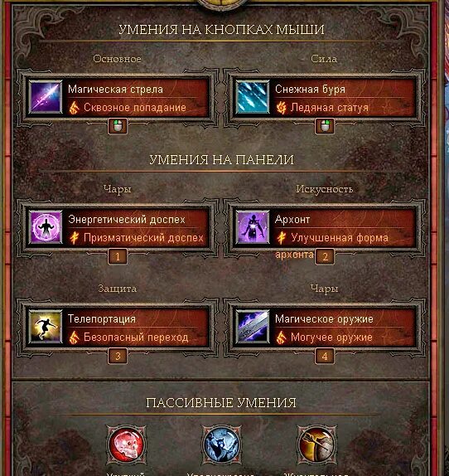Screen dimensions: 449x476
Task: Select hotkey slot 2 badge
Action: [x=325, y=257]
